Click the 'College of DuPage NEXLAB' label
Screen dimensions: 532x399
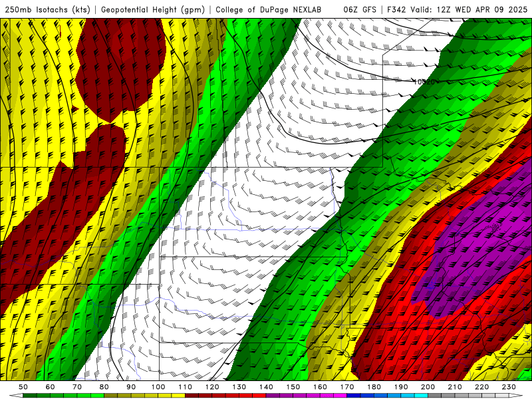(268, 9)
